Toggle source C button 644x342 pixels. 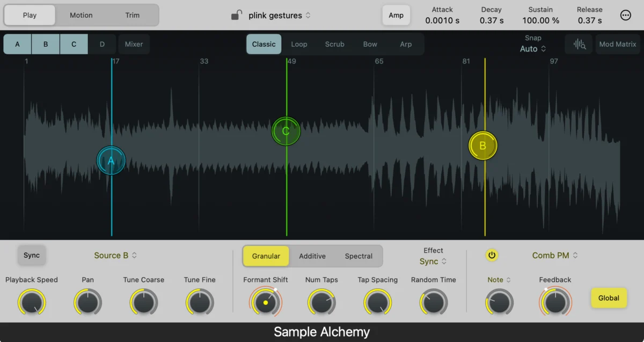tap(74, 44)
